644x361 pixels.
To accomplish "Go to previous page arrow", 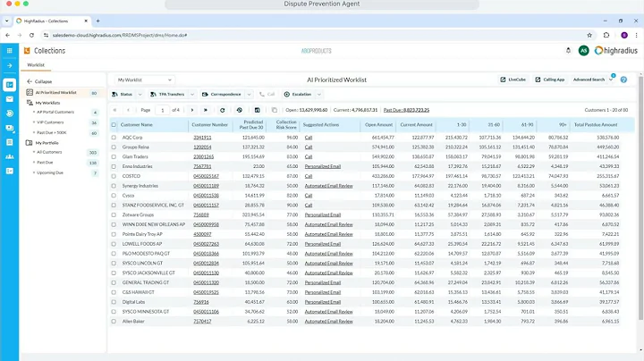I will 129,110.
